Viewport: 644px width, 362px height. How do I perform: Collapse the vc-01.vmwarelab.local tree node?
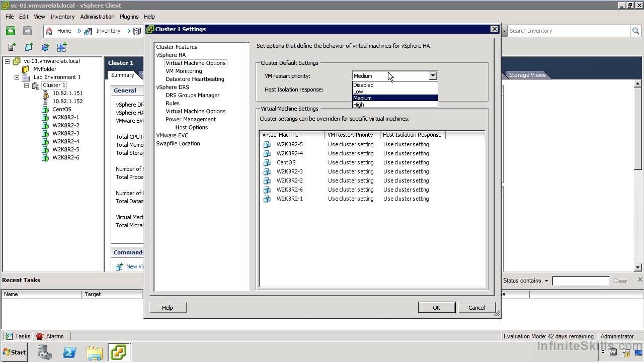[x=7, y=61]
